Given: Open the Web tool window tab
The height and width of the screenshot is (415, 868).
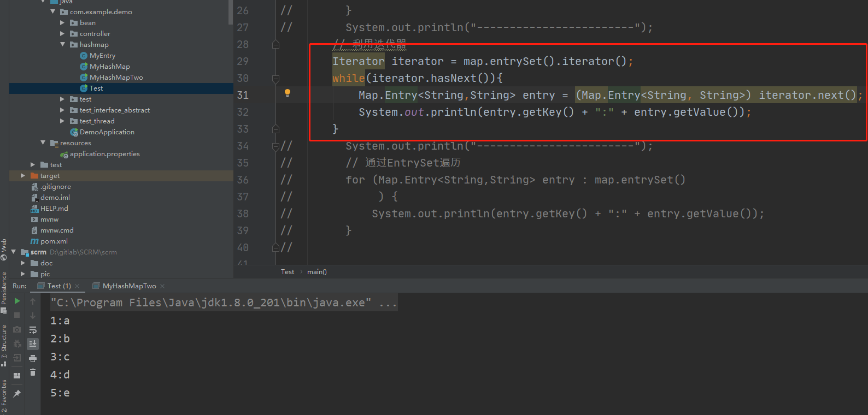Looking at the screenshot, I should coord(4,250).
